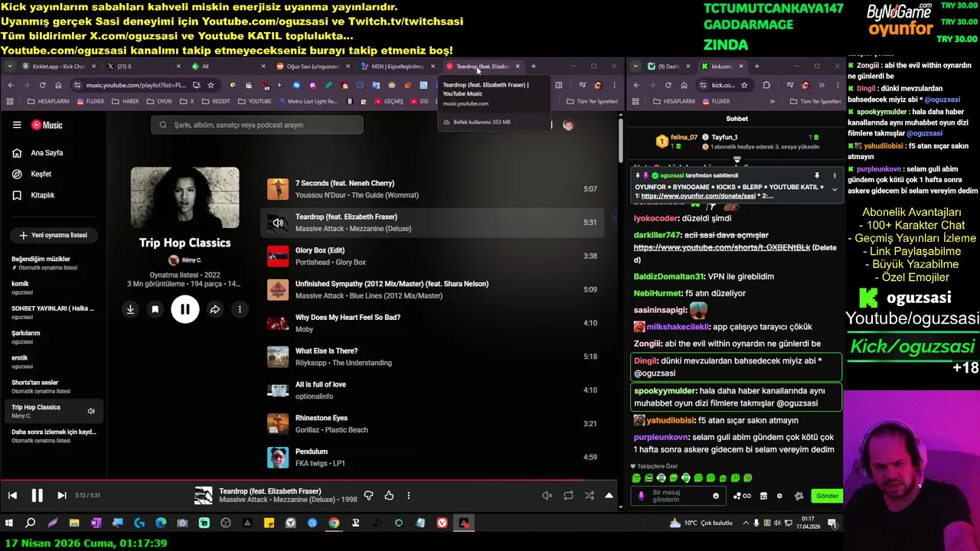
Task: Open Chrome from the Windows taskbar
Action: 334,523
